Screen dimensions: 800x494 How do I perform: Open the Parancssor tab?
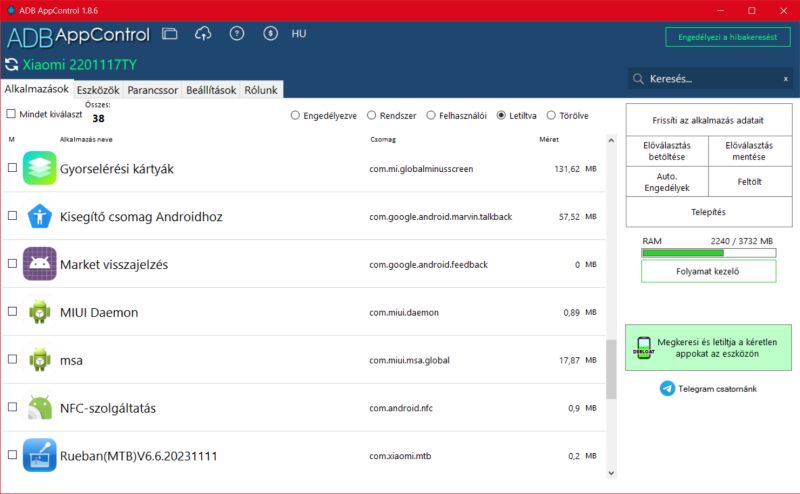(x=153, y=90)
